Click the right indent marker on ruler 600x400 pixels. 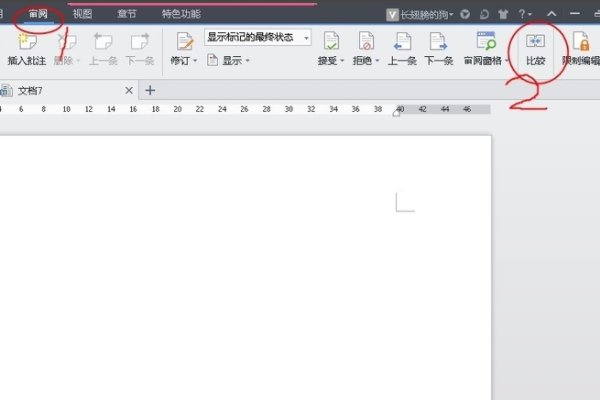pyautogui.click(x=396, y=113)
